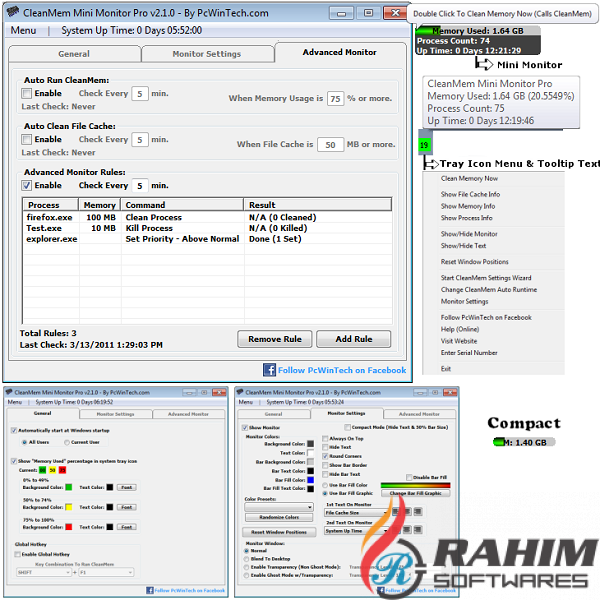Screen dimensions: 600x600
Task: Click the green tray icon showing 19
Action: click(424, 145)
